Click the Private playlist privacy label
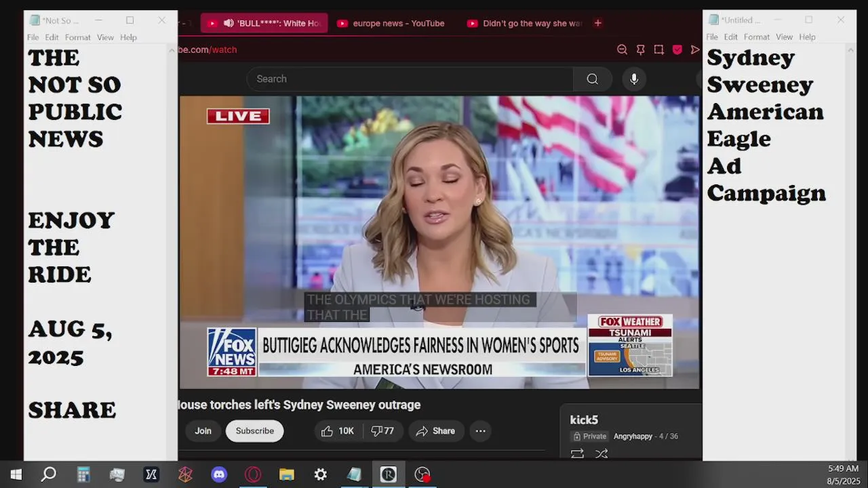The image size is (868, 488). click(589, 436)
